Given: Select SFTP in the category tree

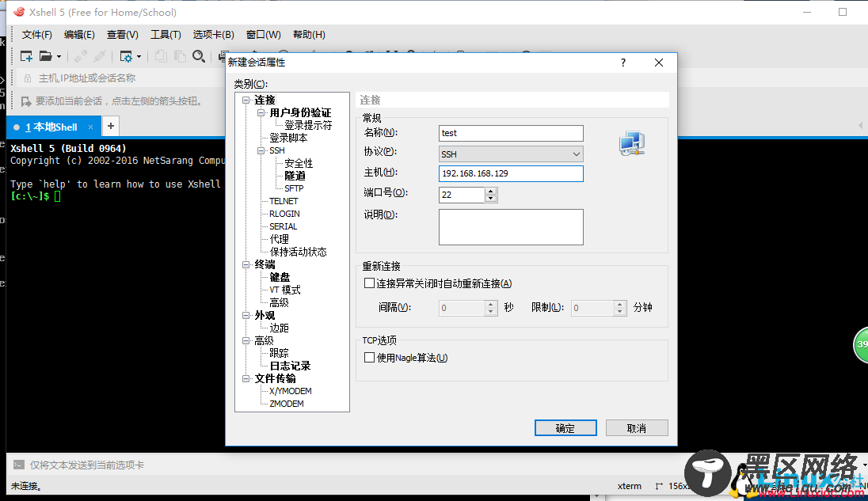Looking at the screenshot, I should point(294,188).
